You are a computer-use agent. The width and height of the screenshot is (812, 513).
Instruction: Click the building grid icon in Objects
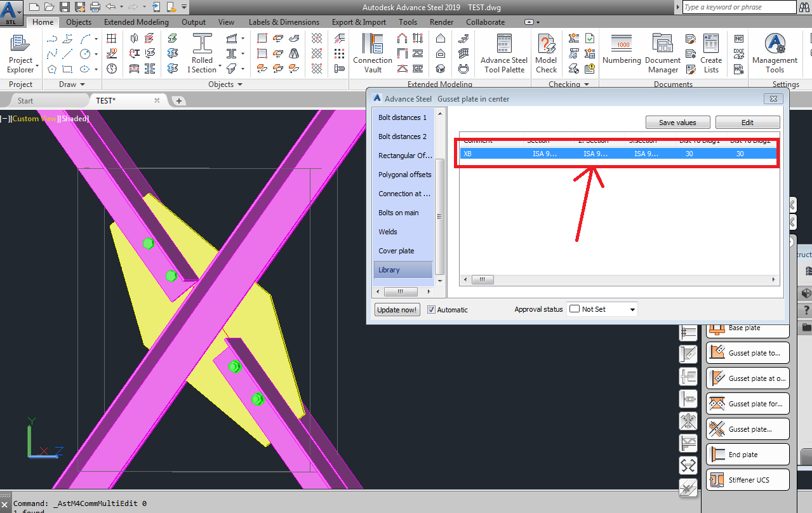coord(112,39)
